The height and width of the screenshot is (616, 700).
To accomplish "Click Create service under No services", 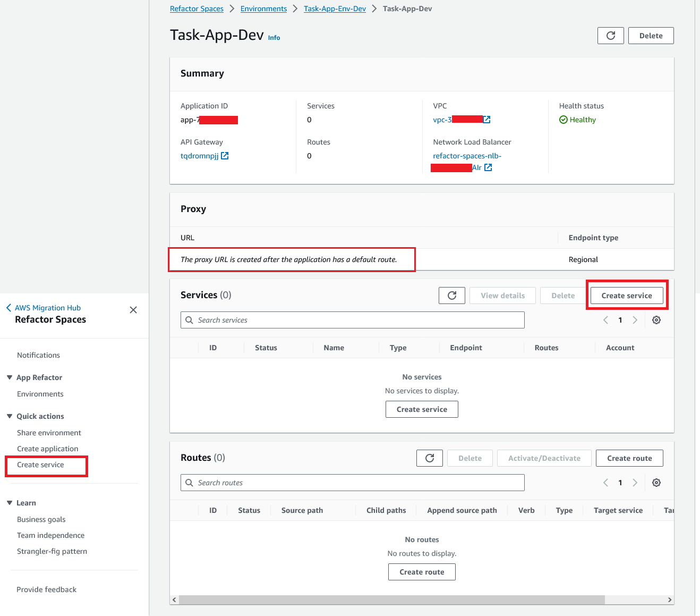I will (x=422, y=409).
